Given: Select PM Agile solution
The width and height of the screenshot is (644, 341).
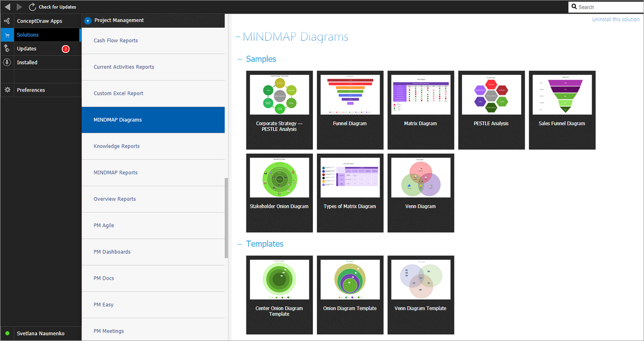Looking at the screenshot, I should [x=153, y=225].
